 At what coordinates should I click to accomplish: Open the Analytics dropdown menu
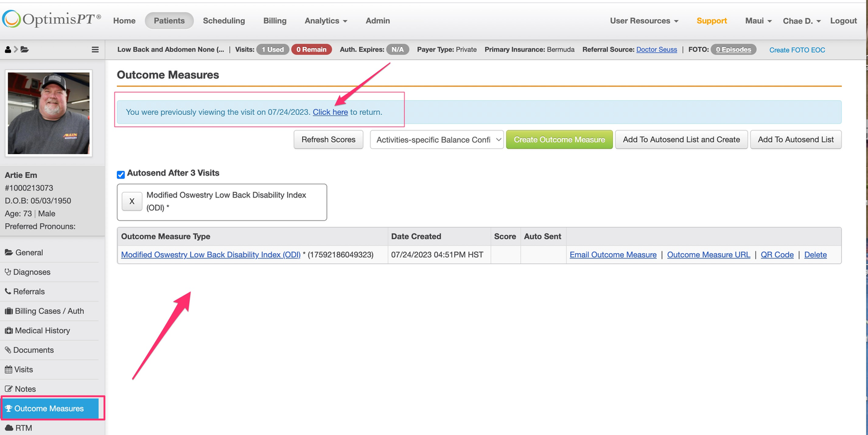click(x=326, y=21)
